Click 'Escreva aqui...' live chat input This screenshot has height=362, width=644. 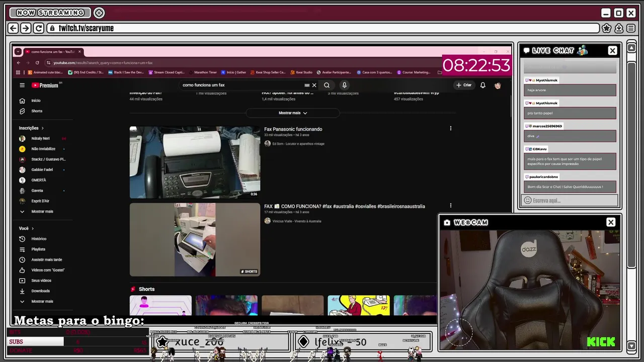tap(570, 201)
